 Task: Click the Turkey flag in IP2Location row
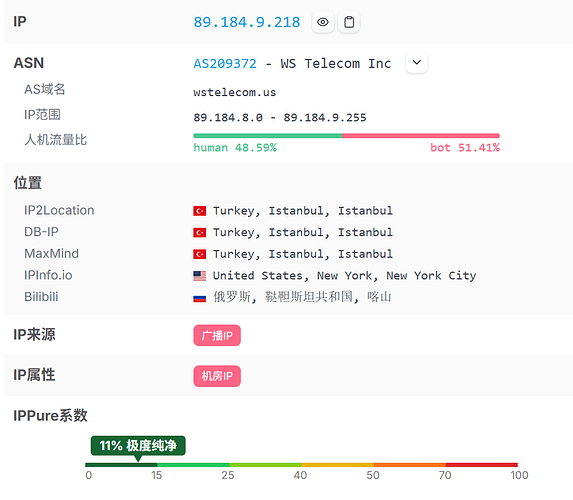[200, 211]
